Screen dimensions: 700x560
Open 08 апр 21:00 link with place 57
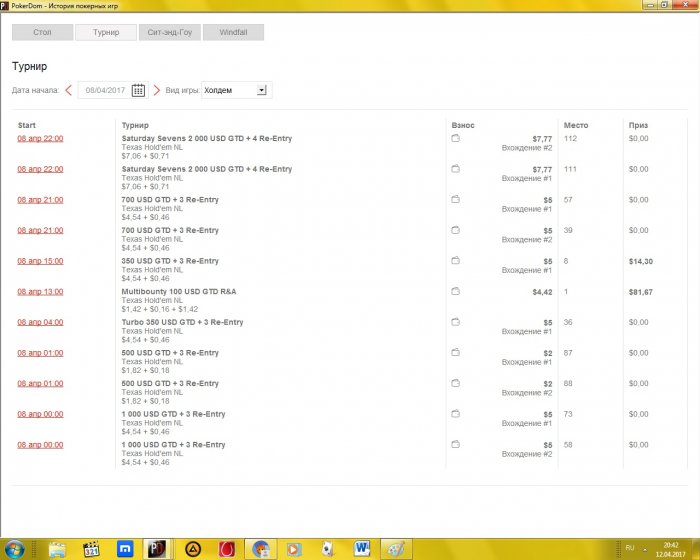coord(40,200)
